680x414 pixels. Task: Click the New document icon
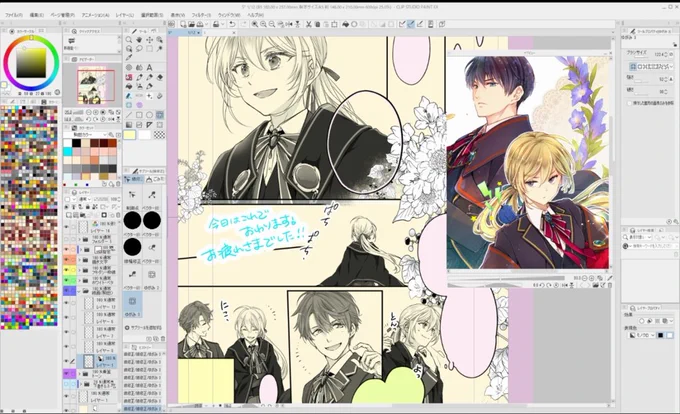tap(183, 24)
